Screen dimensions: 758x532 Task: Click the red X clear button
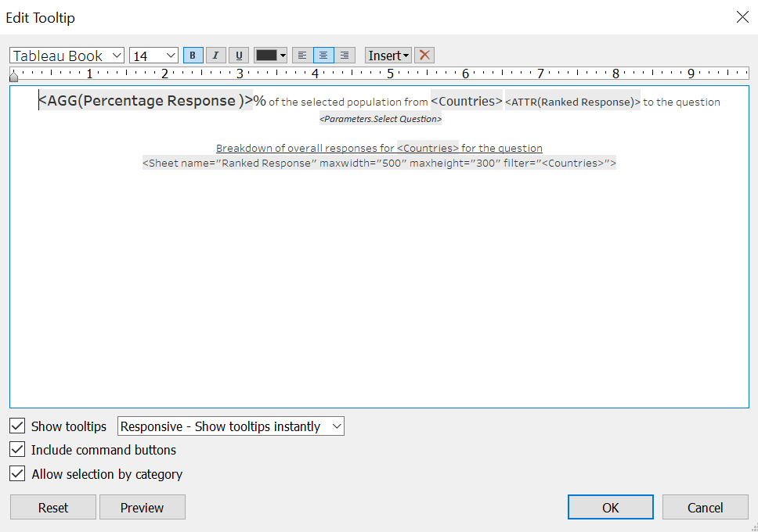424,56
